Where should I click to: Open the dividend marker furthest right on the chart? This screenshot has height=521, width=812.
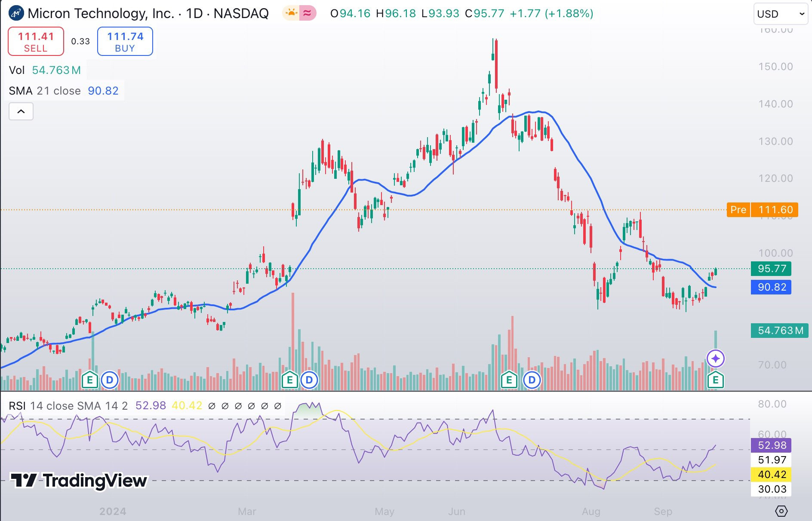pyautogui.click(x=532, y=380)
